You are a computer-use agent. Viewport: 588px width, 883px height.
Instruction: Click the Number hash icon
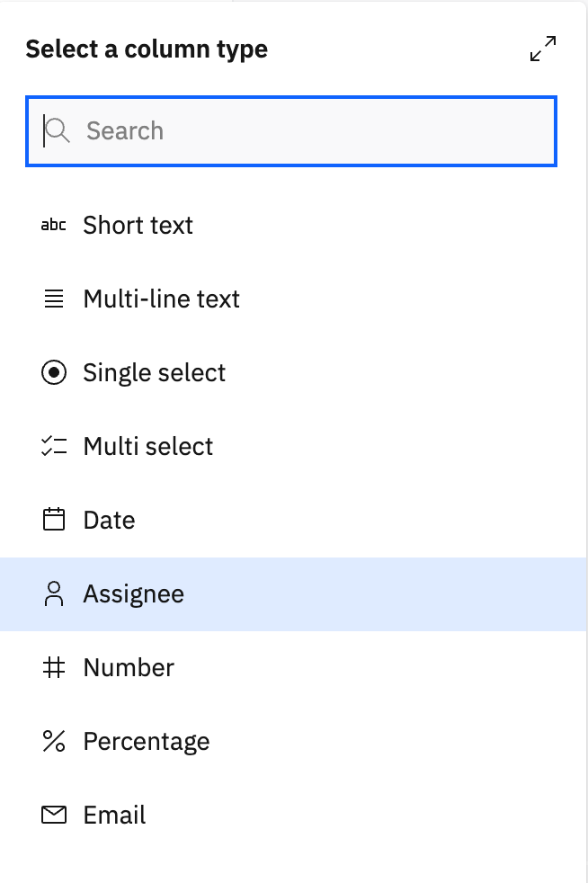pos(54,667)
